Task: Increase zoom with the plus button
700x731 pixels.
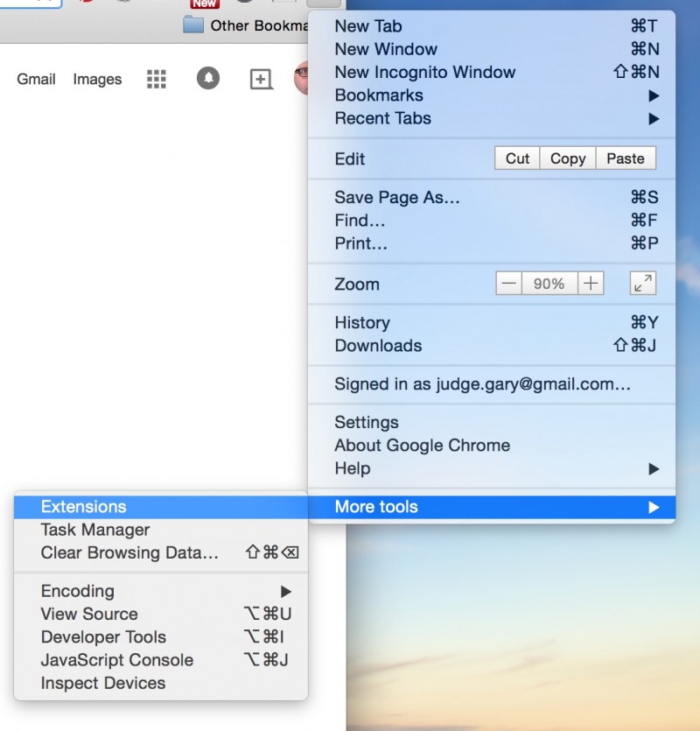Action: tap(591, 283)
